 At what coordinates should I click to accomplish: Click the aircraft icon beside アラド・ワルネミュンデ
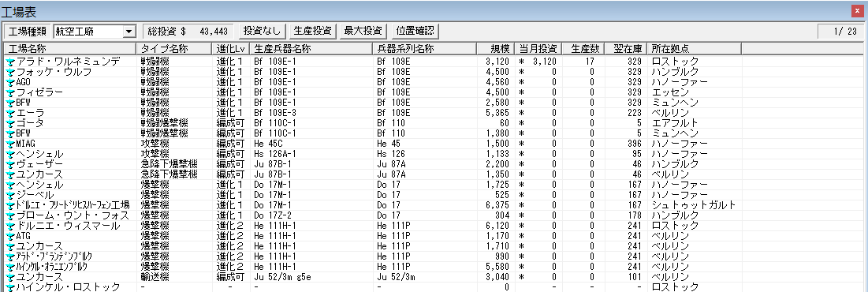tap(10, 62)
